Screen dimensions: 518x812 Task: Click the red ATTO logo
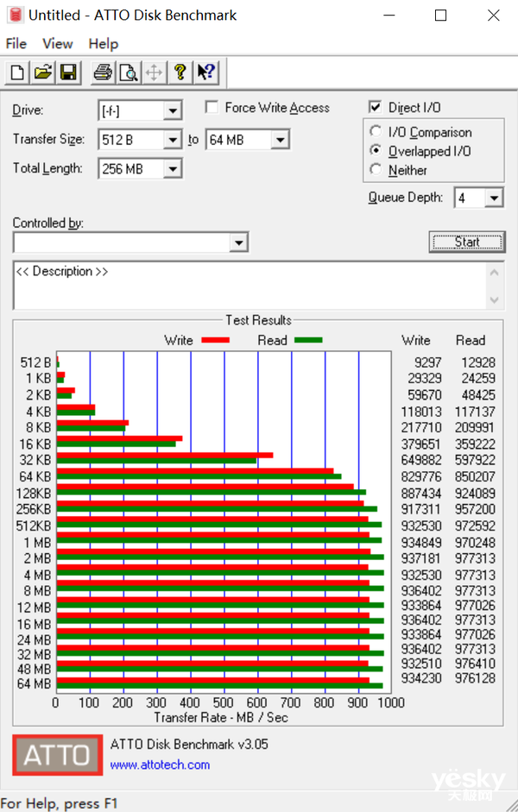[56, 755]
